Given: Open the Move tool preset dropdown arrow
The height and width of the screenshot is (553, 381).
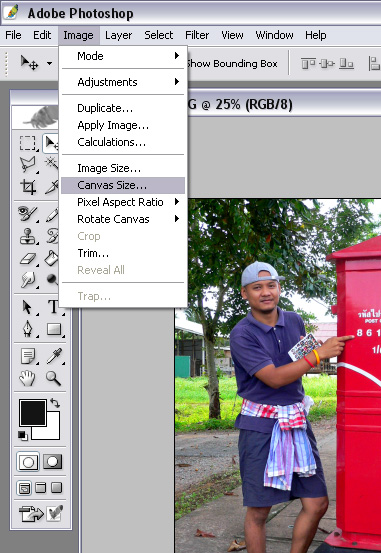Looking at the screenshot, I should pyautogui.click(x=50, y=63).
